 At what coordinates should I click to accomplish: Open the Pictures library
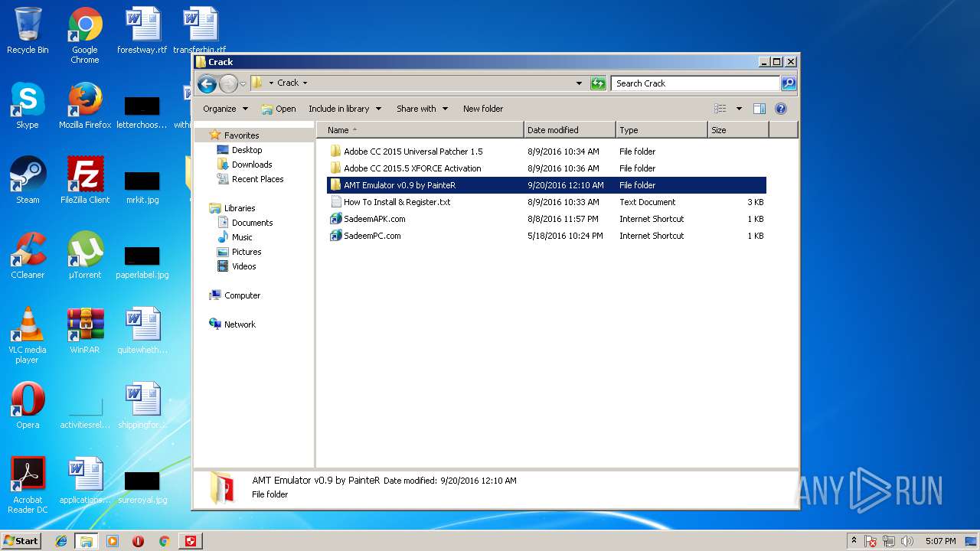click(x=247, y=252)
